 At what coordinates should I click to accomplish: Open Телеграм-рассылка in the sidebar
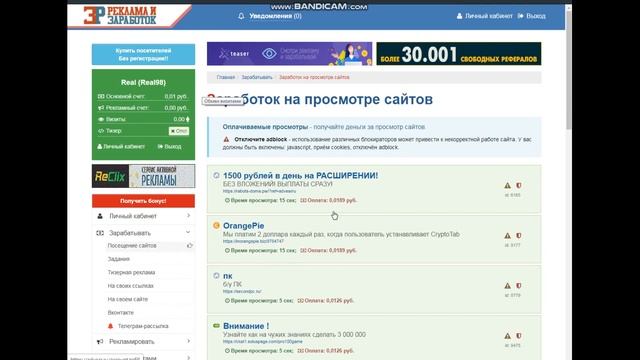coord(143,326)
